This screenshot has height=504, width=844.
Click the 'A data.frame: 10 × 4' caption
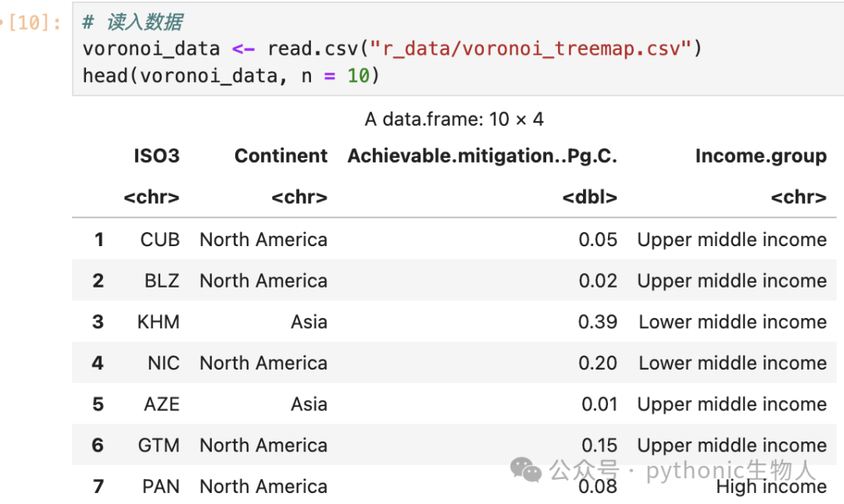454,119
